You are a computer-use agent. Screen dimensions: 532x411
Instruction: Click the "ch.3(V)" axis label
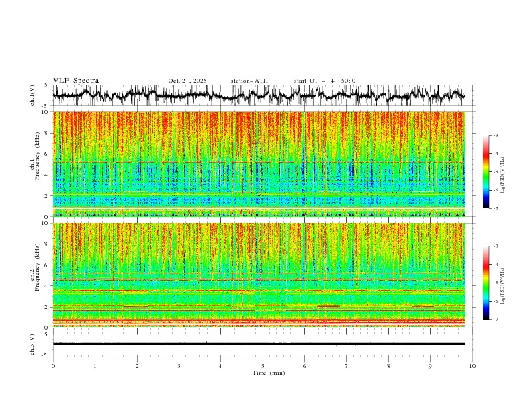click(32, 345)
